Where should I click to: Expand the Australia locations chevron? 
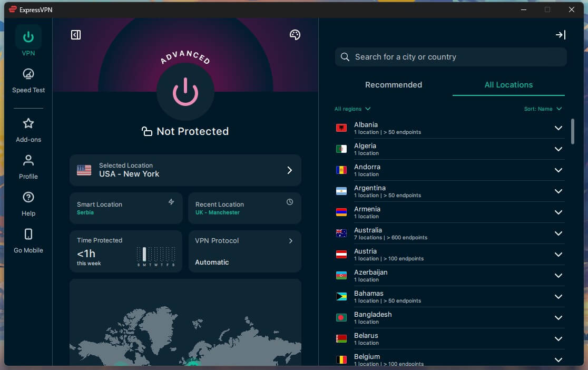pyautogui.click(x=558, y=233)
